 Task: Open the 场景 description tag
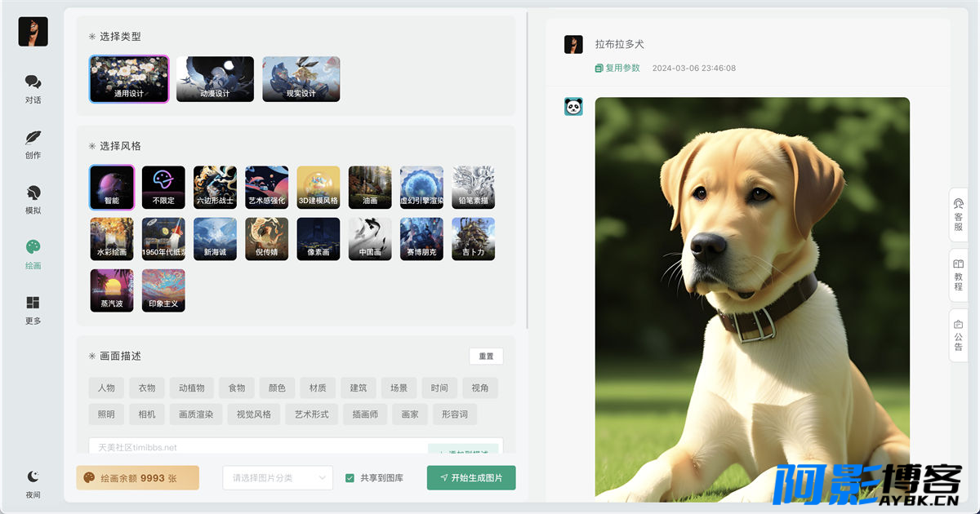399,388
